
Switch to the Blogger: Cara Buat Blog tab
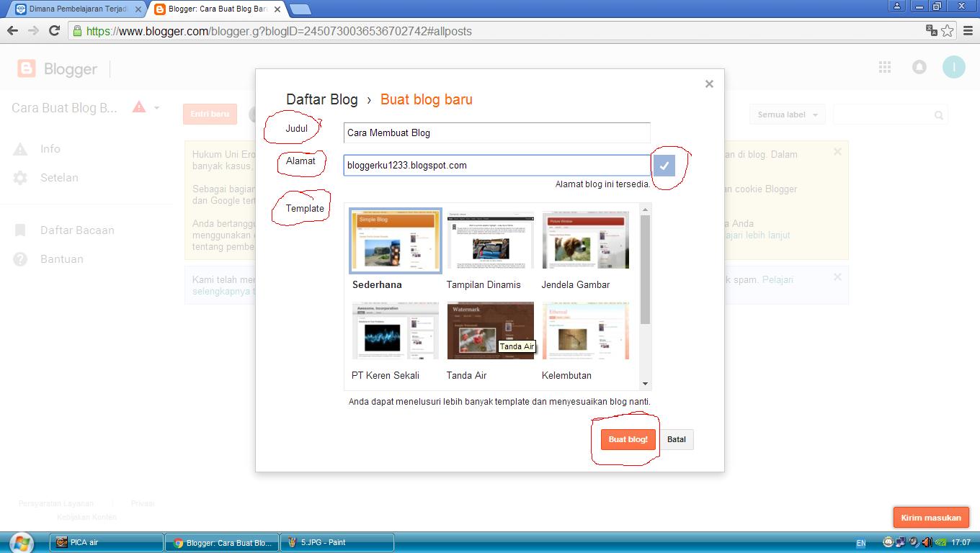tap(218, 9)
